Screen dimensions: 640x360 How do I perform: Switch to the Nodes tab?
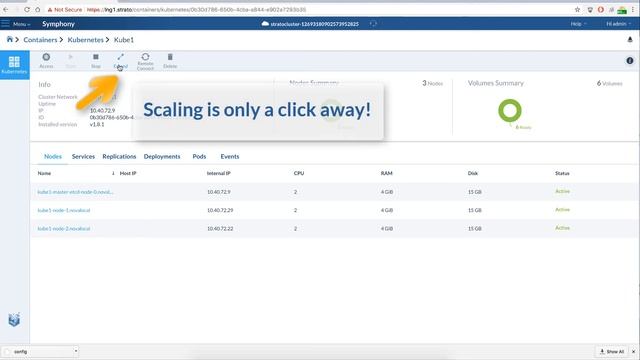point(53,156)
